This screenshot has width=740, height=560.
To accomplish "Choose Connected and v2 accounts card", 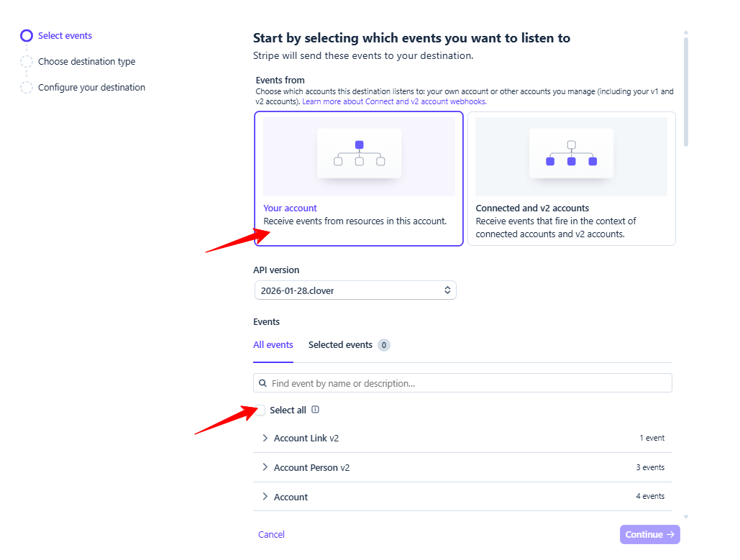I will [x=571, y=216].
